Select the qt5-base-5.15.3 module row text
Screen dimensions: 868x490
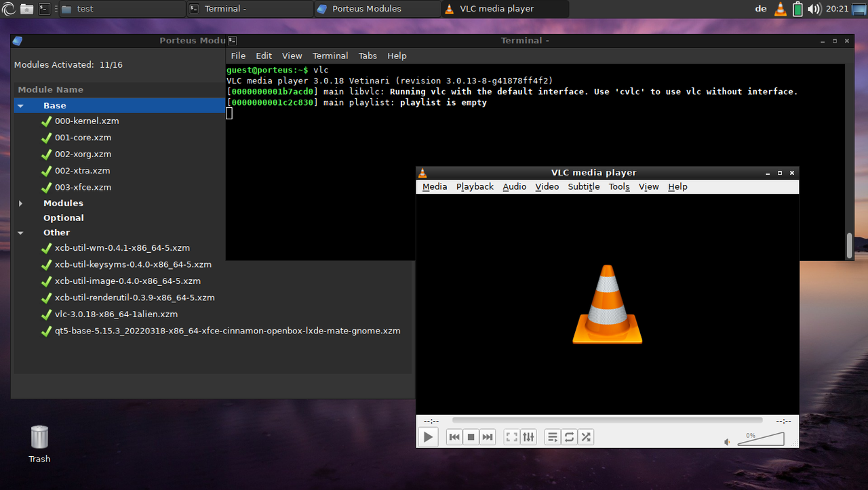point(227,331)
